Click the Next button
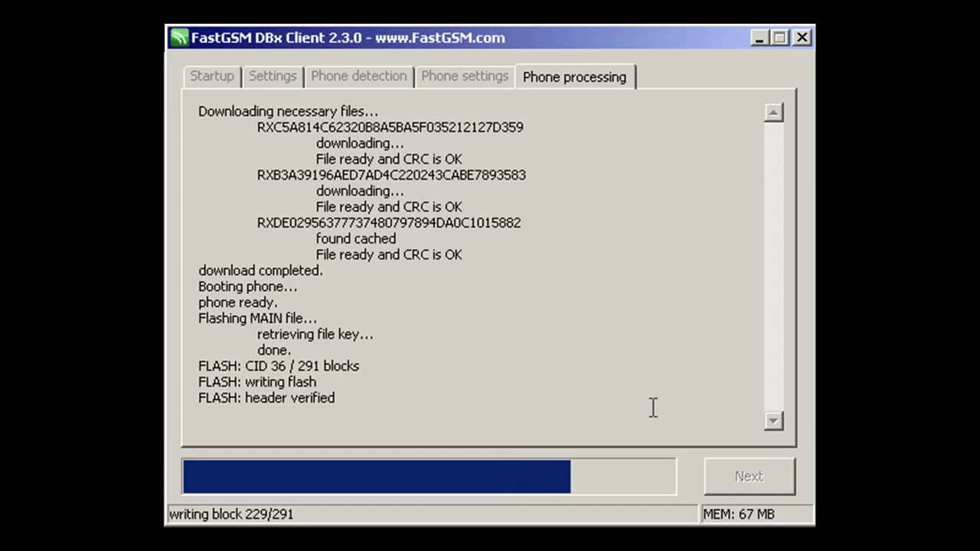Viewport: 980px width, 551px height. tap(749, 476)
